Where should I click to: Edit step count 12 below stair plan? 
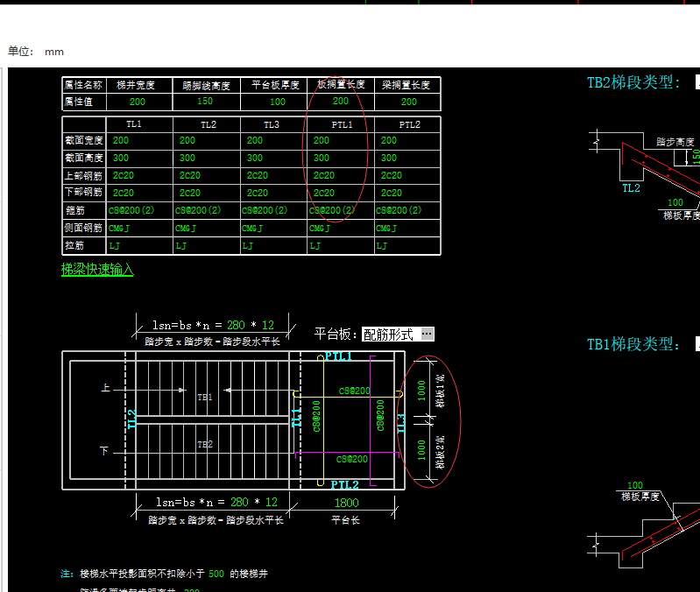(x=272, y=503)
